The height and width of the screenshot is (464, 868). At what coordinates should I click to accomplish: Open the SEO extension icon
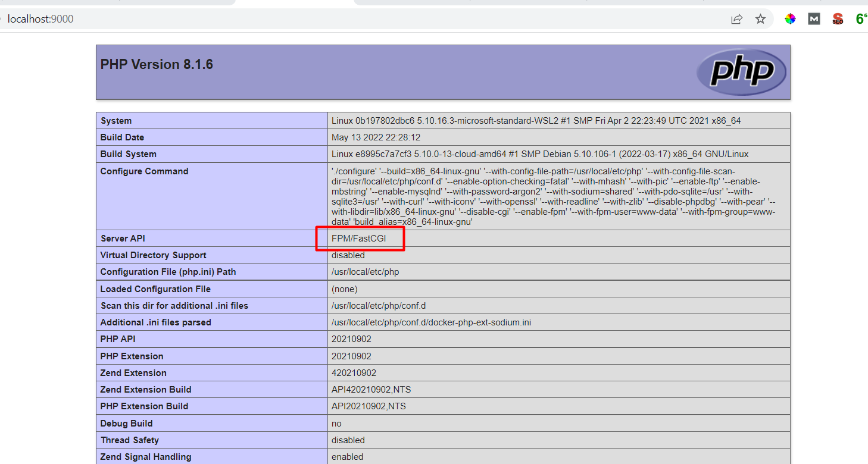(x=838, y=19)
